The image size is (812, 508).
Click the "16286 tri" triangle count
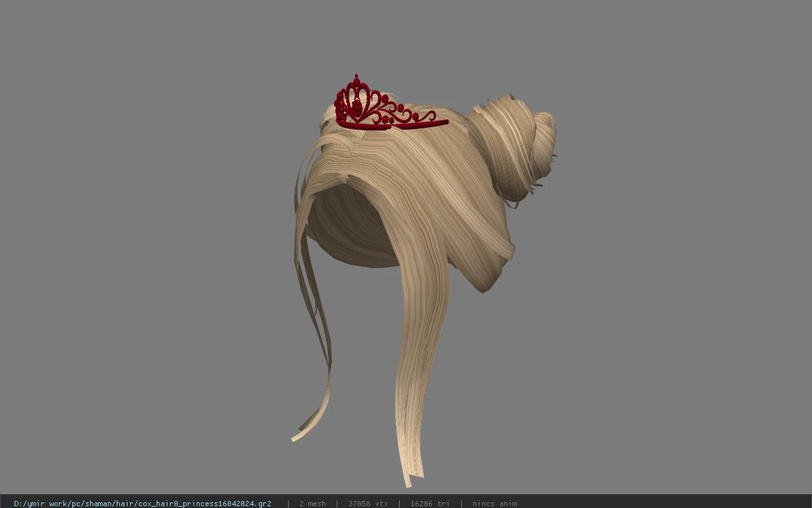tap(430, 504)
